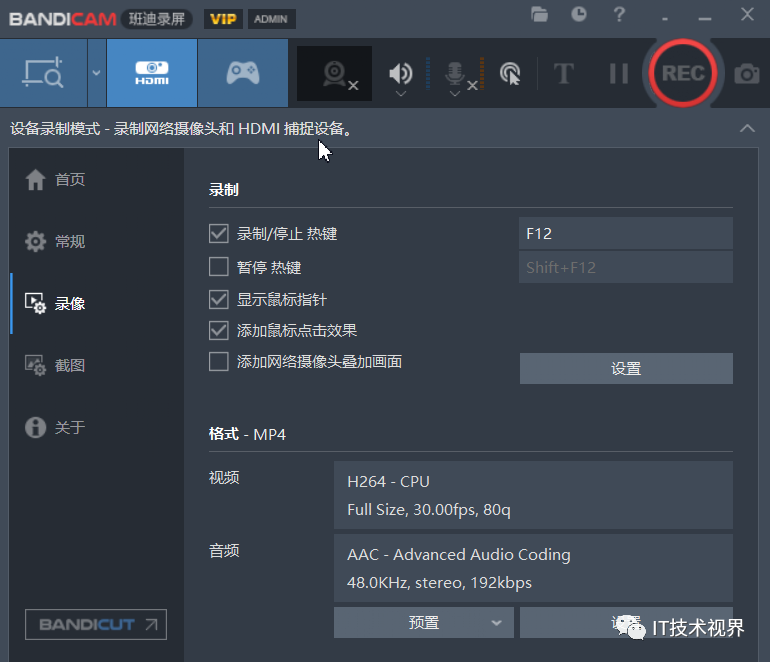
Task: Click the text overlay T icon
Action: click(x=563, y=74)
